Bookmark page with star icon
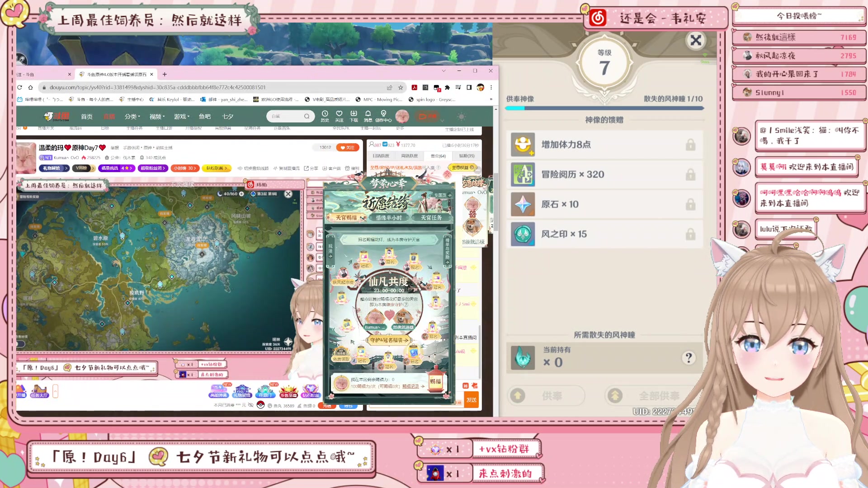 400,87
